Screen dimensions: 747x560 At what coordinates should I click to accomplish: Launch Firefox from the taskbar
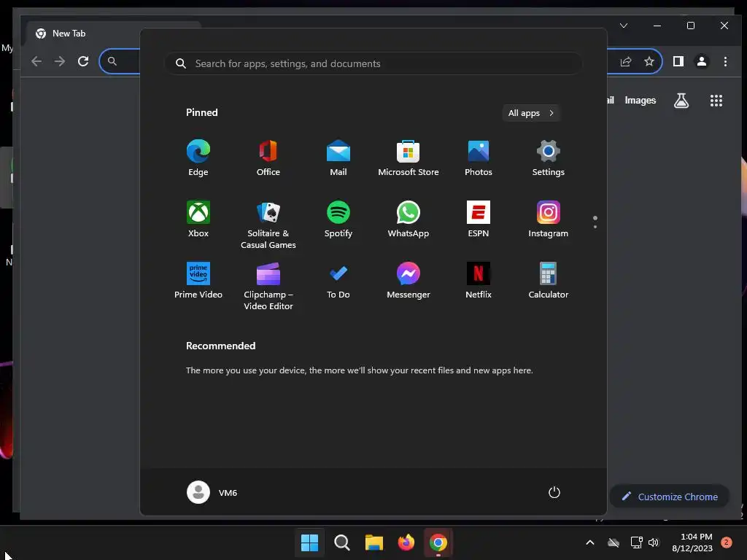tap(406, 542)
